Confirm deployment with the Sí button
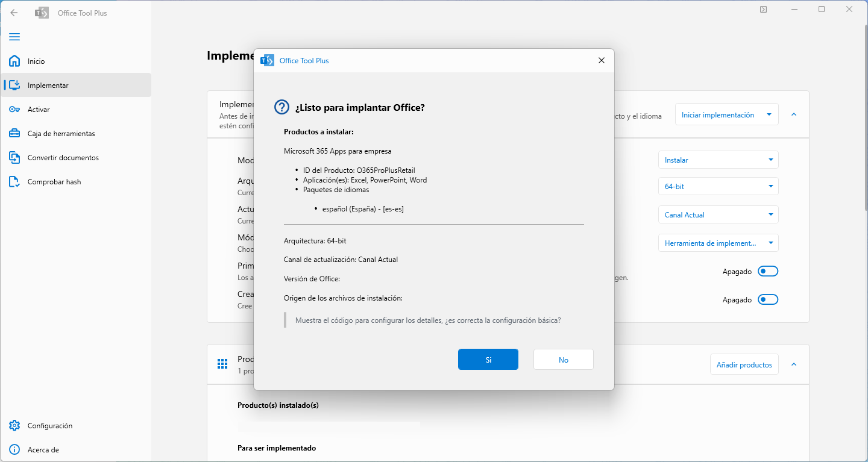Image resolution: width=868 pixels, height=462 pixels. [488, 360]
